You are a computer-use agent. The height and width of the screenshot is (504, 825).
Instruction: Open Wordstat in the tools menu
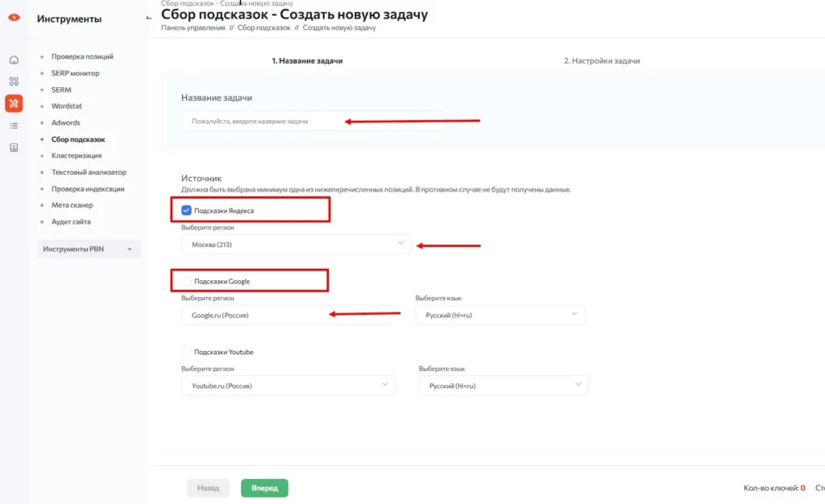click(x=67, y=106)
